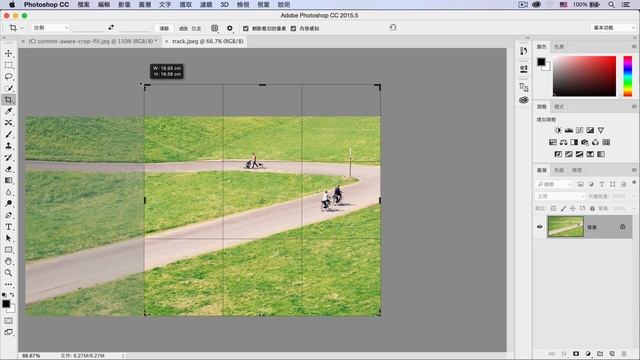Image resolution: width=640 pixels, height=360 pixels.
Task: Select the Blur tool
Action: 9,192
